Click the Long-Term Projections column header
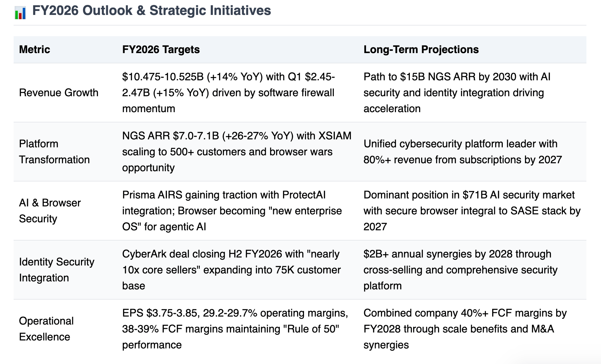Viewport: 601px width, 364px height. click(x=421, y=49)
